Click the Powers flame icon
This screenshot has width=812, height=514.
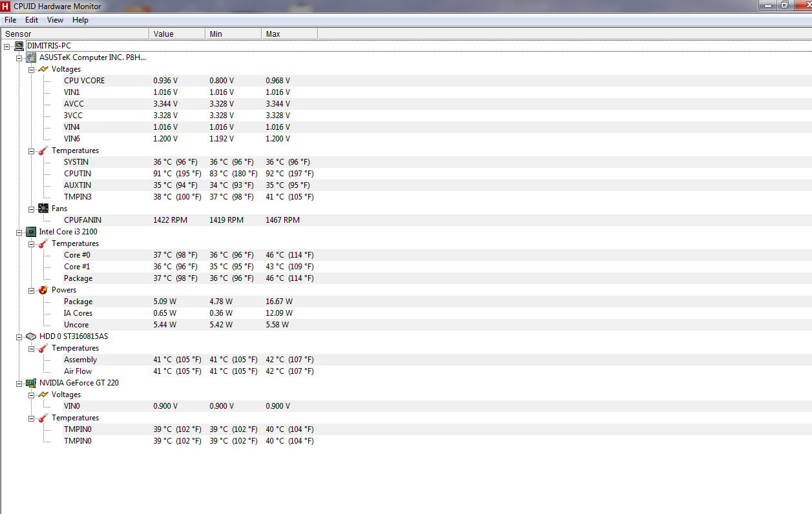(43, 290)
